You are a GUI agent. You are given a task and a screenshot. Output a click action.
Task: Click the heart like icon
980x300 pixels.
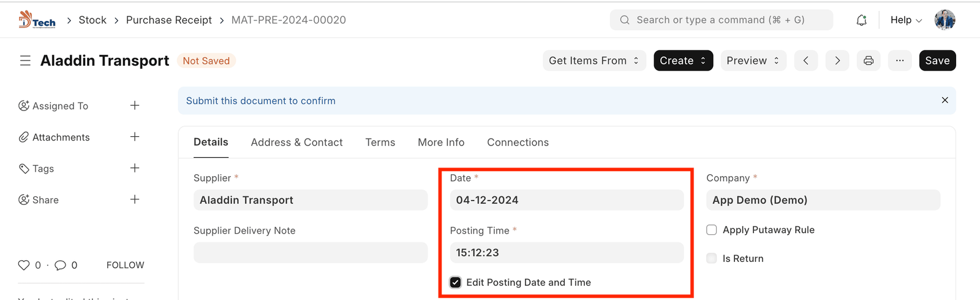(x=24, y=265)
